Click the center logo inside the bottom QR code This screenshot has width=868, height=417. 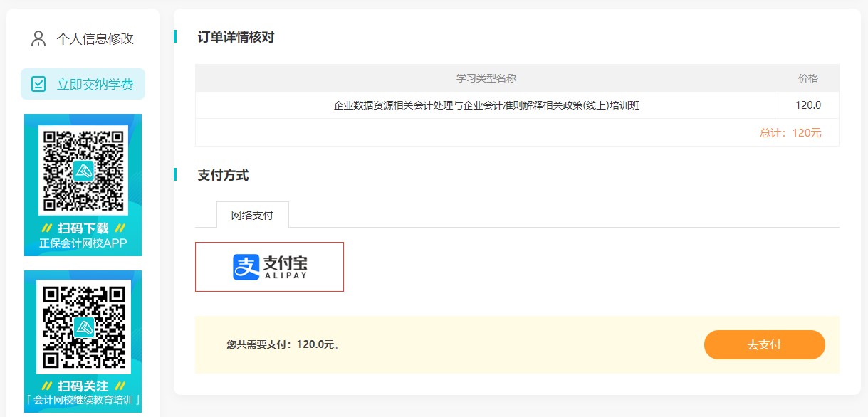(x=84, y=327)
